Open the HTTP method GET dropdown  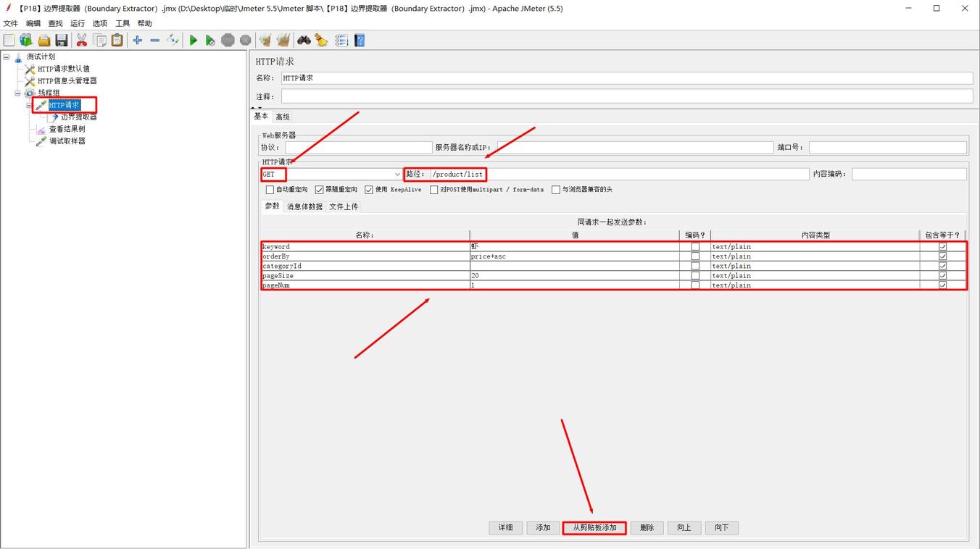coord(396,175)
